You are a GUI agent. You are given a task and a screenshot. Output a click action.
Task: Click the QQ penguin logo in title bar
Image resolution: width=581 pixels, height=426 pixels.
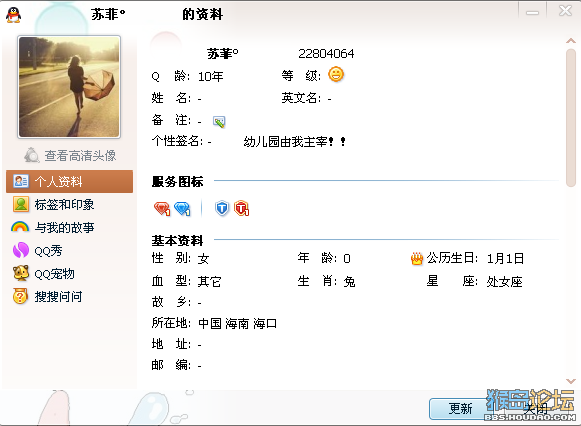pos(14,15)
